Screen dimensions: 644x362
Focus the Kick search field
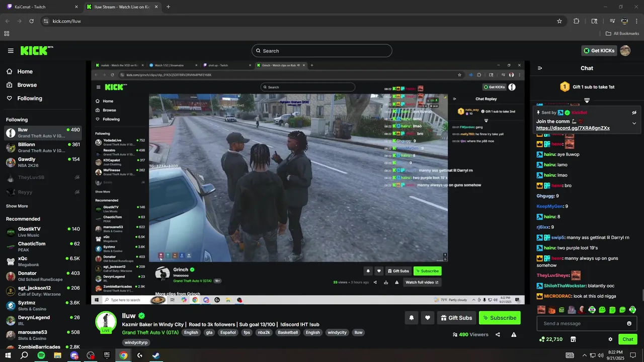(x=322, y=51)
